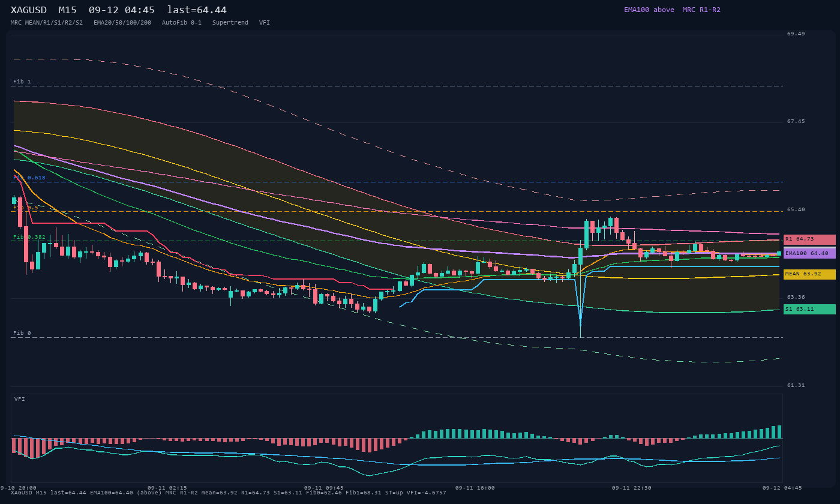The width and height of the screenshot is (840, 504).
Task: Click the S1 63.11 price tag
Action: [x=809, y=310]
